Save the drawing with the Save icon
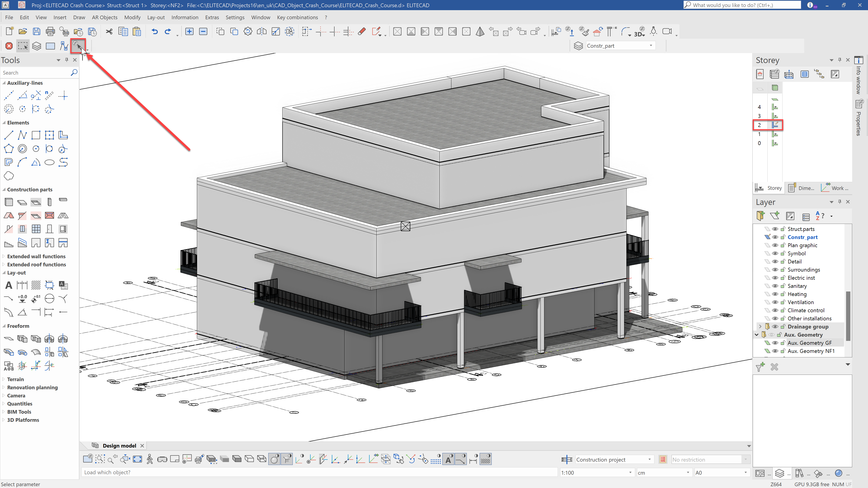The width and height of the screenshot is (868, 488). pos(36,31)
